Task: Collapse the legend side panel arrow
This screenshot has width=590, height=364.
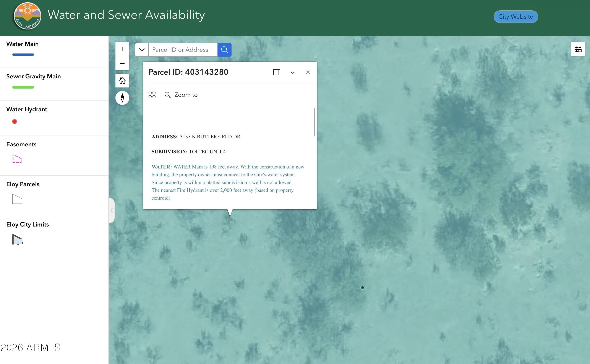Action: [112, 210]
